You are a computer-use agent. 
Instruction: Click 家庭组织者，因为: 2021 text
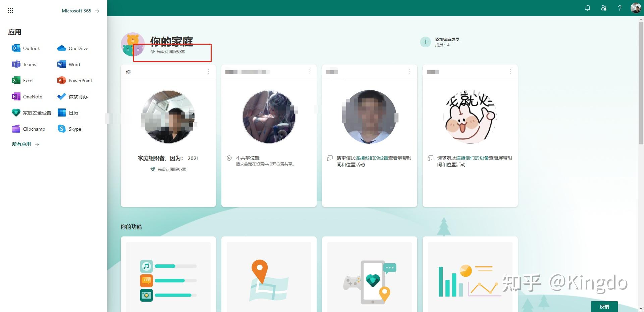tap(168, 158)
